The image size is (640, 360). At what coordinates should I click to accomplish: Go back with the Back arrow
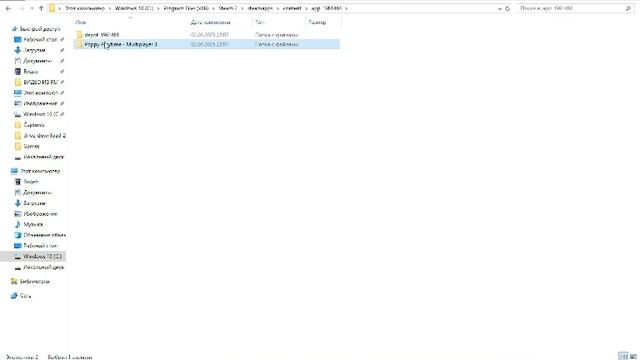(x=9, y=8)
